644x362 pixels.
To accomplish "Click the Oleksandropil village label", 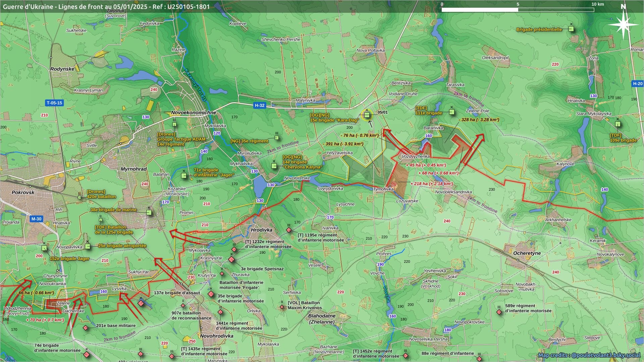I will click(495, 58).
